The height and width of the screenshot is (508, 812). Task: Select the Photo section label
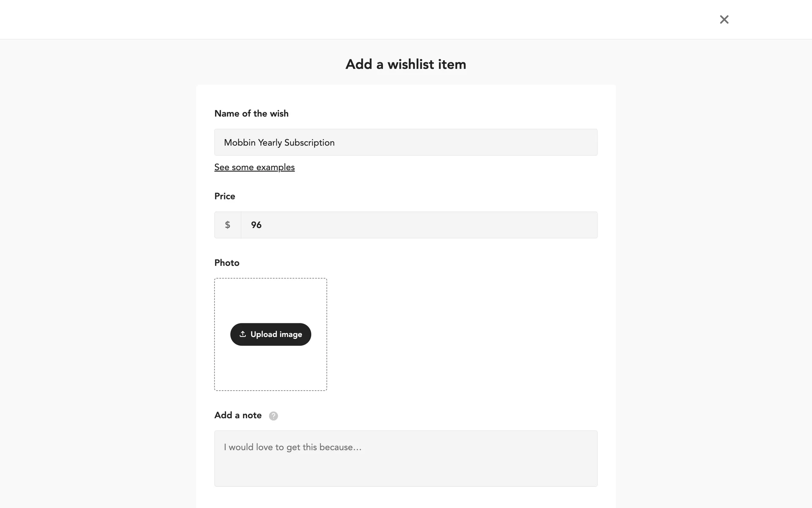(227, 263)
